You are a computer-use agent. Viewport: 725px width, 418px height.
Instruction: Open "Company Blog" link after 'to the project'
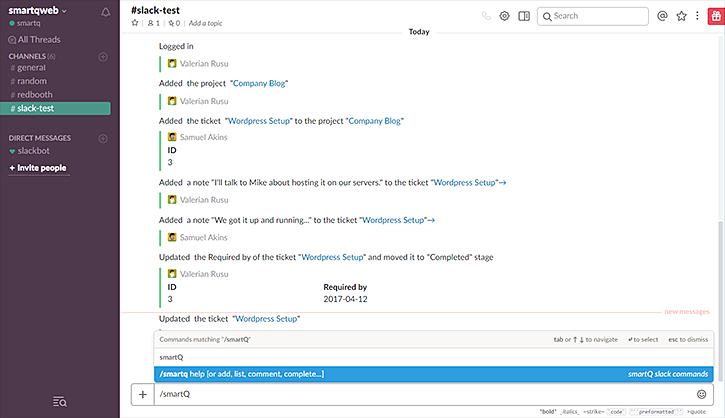[375, 121]
